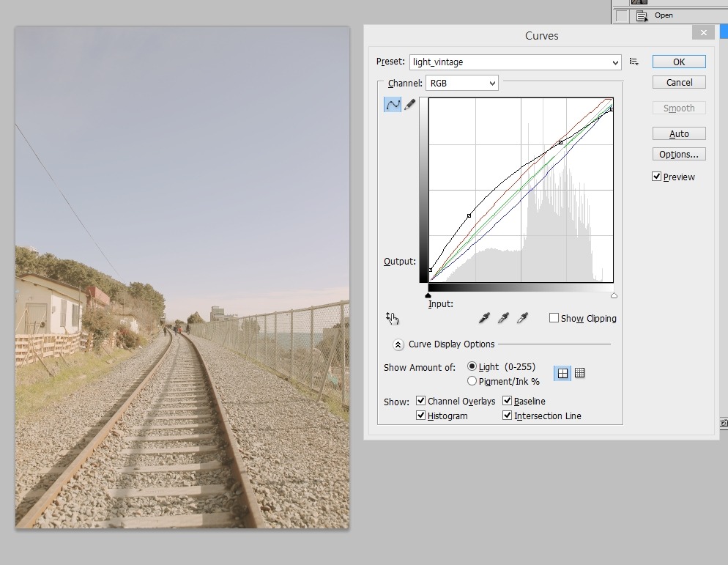The image size is (728, 565).
Task: Select the edit points curve tool
Action: (393, 105)
